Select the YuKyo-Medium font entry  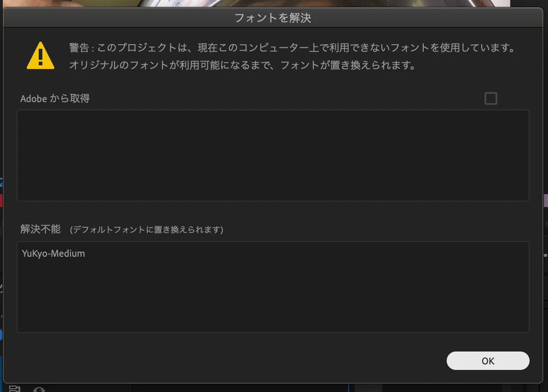(x=53, y=254)
